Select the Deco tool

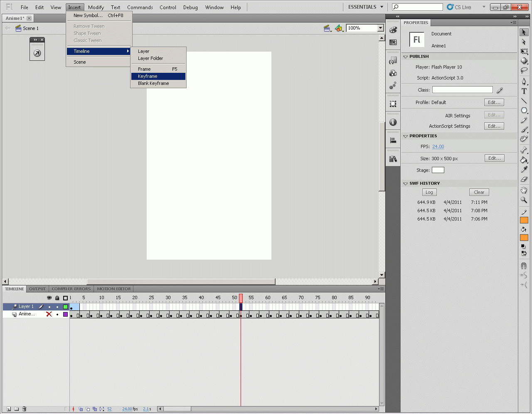(x=524, y=139)
